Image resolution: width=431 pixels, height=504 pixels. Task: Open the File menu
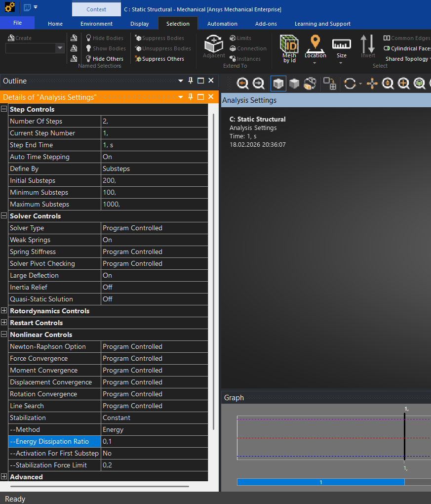coord(17,23)
